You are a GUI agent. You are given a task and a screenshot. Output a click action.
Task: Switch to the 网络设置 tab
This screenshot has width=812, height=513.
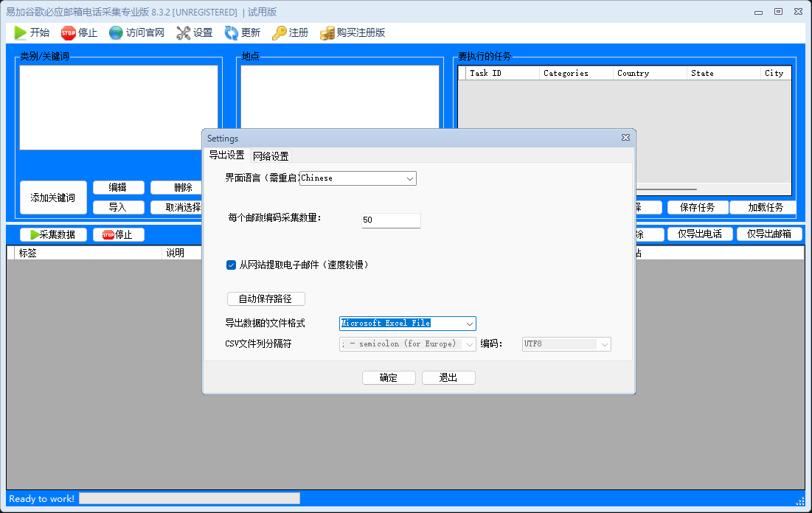pyautogui.click(x=271, y=156)
